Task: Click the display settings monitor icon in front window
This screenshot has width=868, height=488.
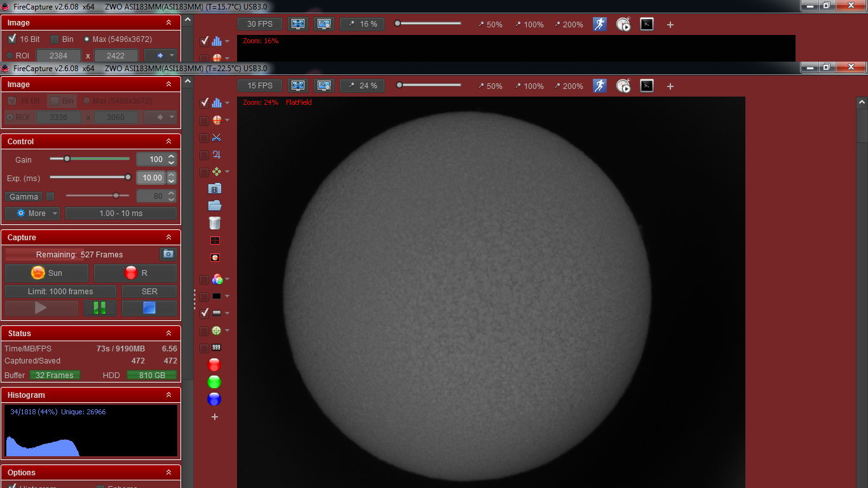Action: coord(324,86)
